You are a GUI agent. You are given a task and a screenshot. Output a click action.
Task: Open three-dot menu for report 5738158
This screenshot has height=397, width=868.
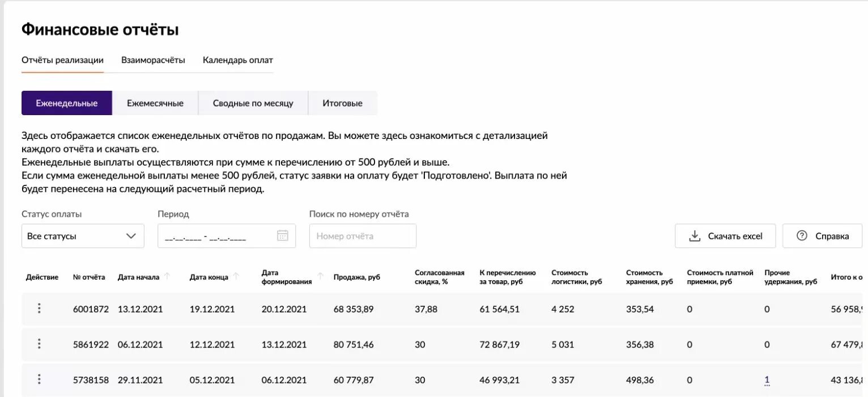pos(39,379)
